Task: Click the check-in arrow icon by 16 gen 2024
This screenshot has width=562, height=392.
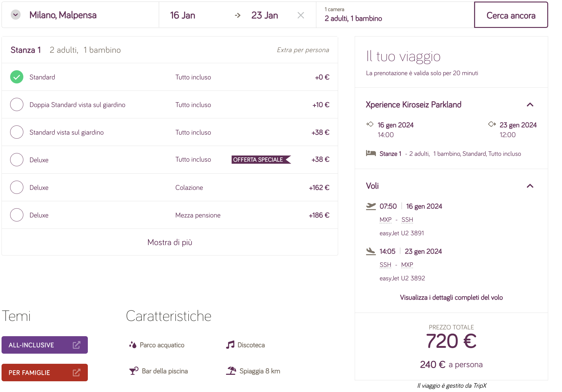Action: coord(370,124)
